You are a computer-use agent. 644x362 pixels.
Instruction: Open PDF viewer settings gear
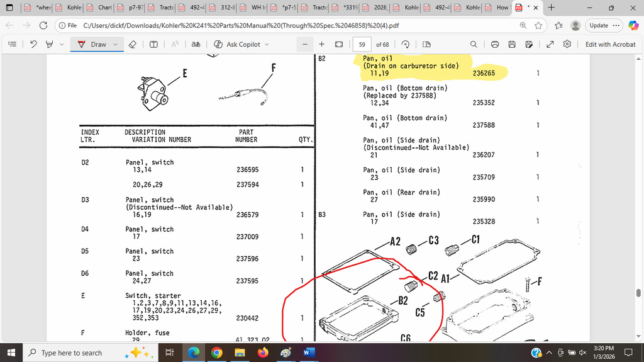567,44
